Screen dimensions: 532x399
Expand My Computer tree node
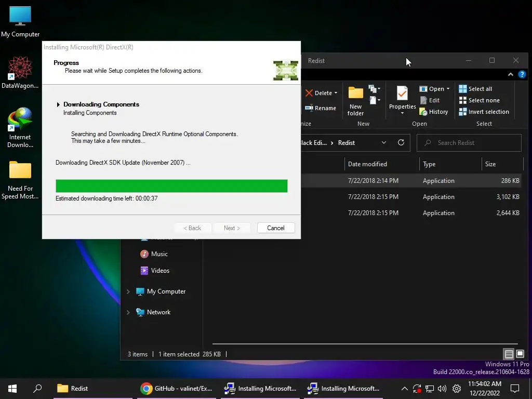tap(128, 291)
